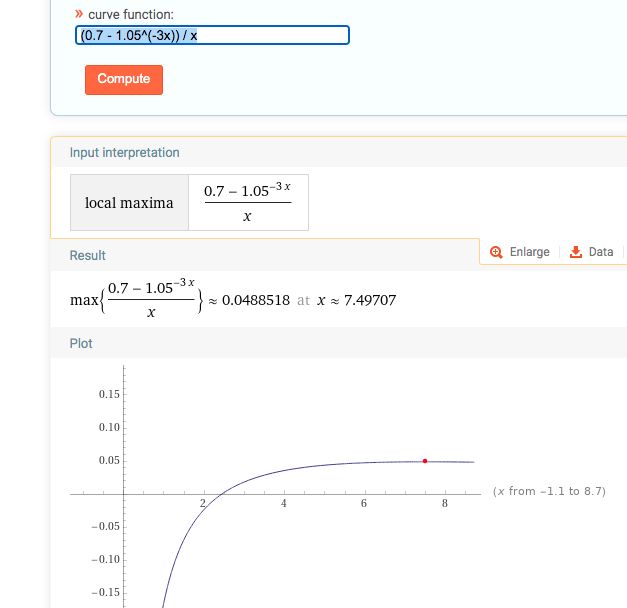Click the formula in the input interpretation box

[x=247, y=203]
